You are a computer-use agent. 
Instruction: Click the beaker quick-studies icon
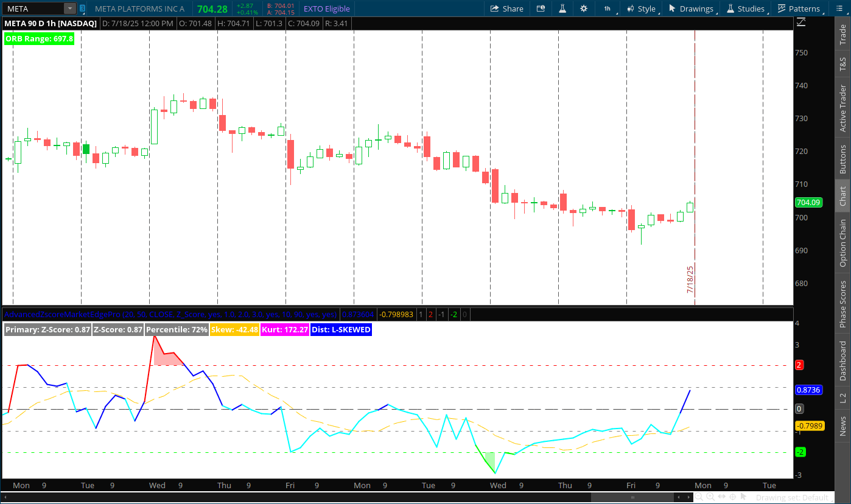click(562, 9)
